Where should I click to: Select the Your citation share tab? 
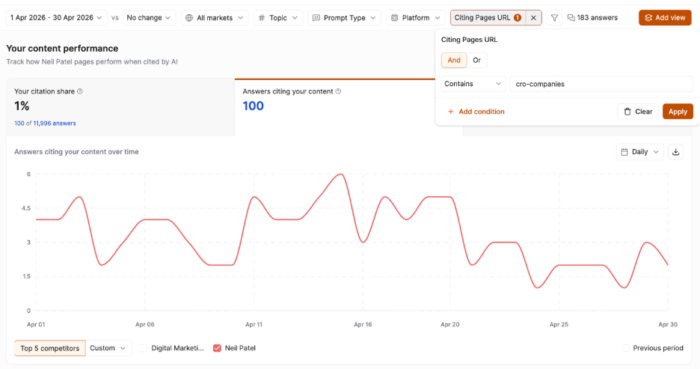121,107
